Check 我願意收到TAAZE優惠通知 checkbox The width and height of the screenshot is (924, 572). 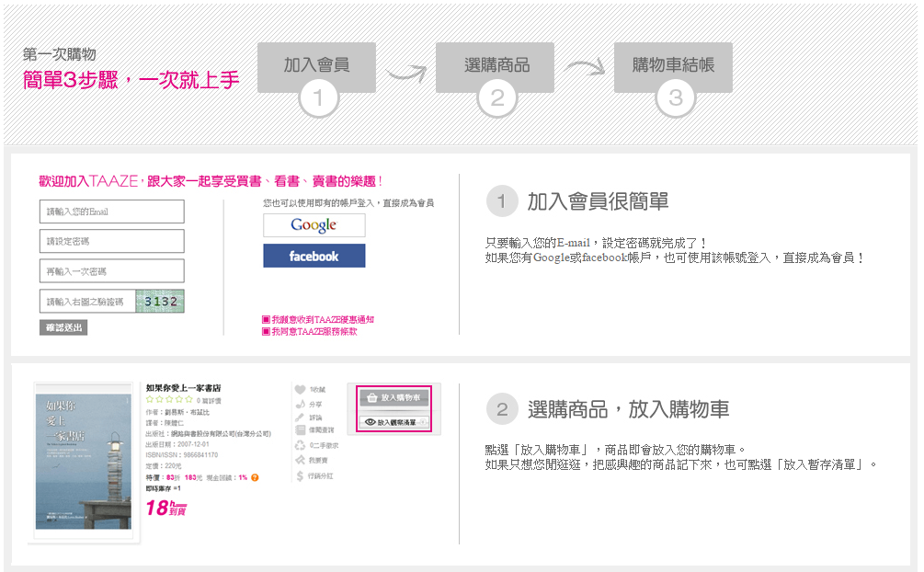point(266,319)
